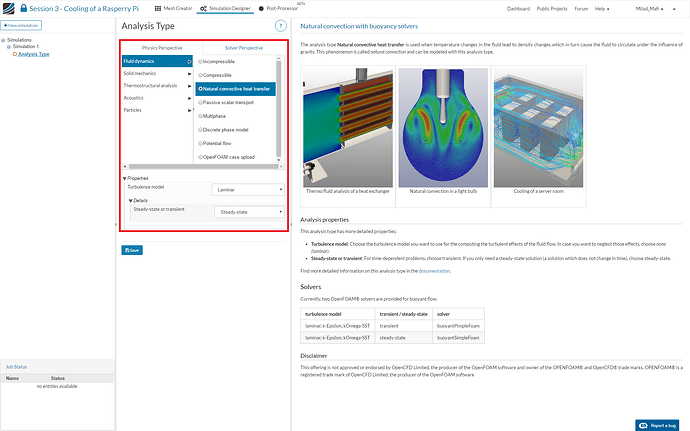Open the Steady-state or transient dropdown

(250, 212)
